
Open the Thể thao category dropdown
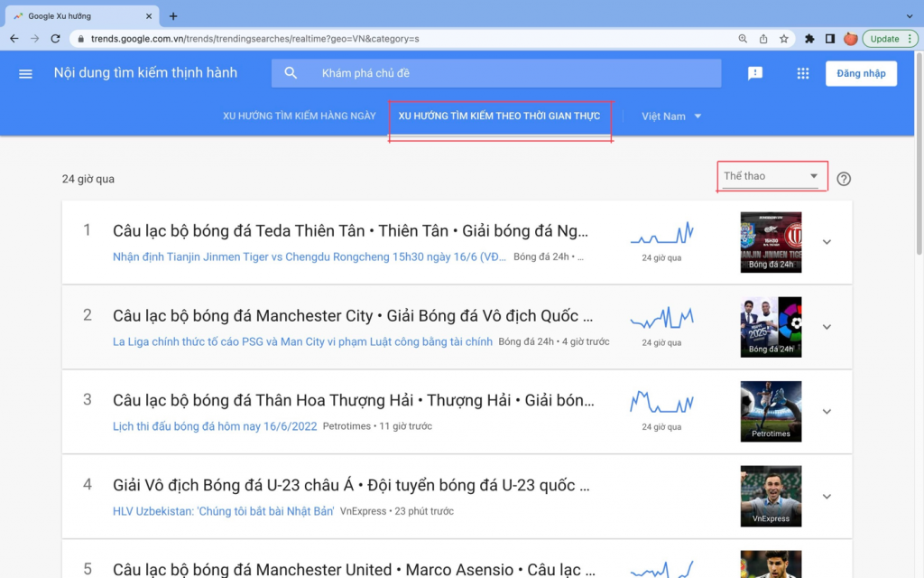(x=771, y=176)
